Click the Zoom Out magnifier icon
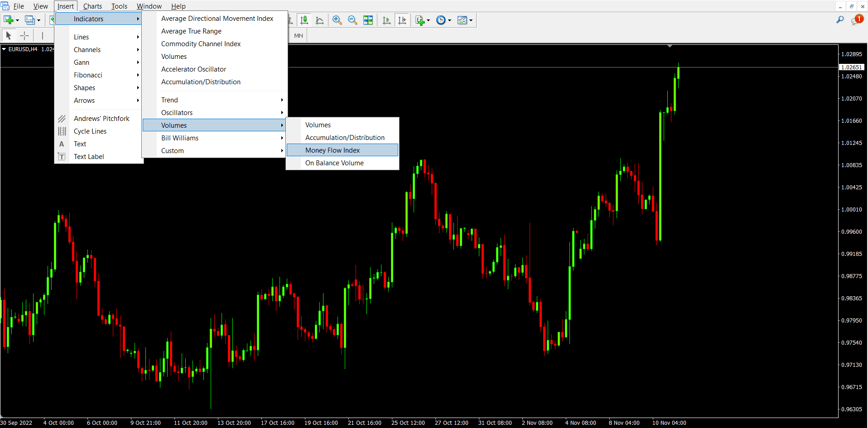 [x=352, y=20]
